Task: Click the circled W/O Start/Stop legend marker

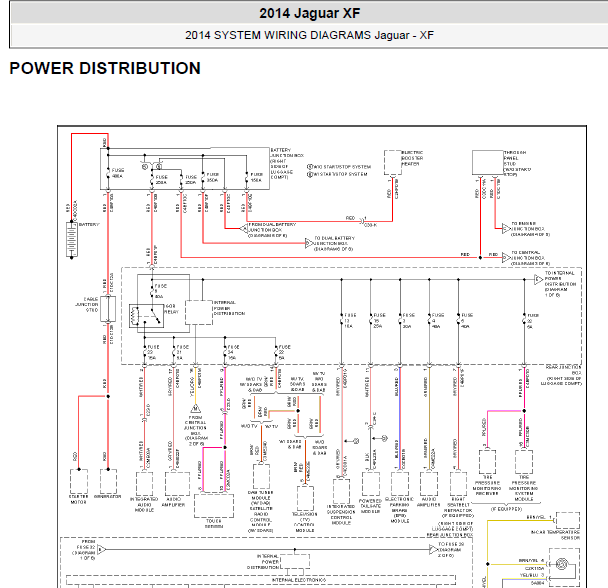Action: (310, 167)
